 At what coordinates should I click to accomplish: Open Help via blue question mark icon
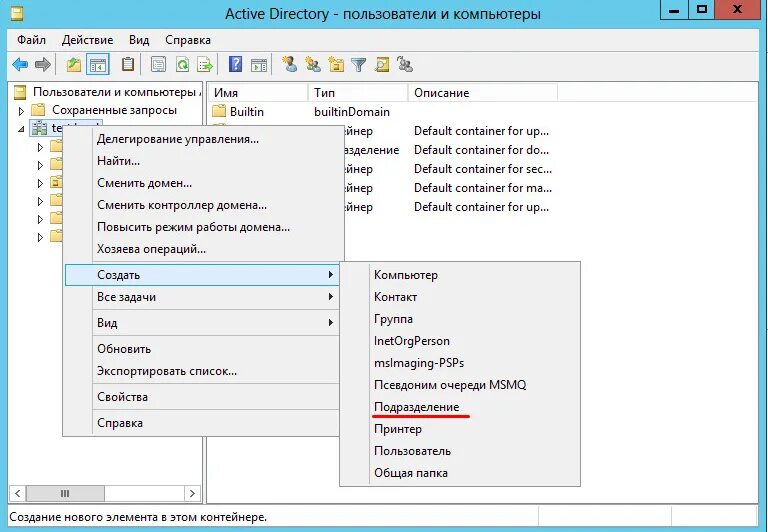(235, 64)
